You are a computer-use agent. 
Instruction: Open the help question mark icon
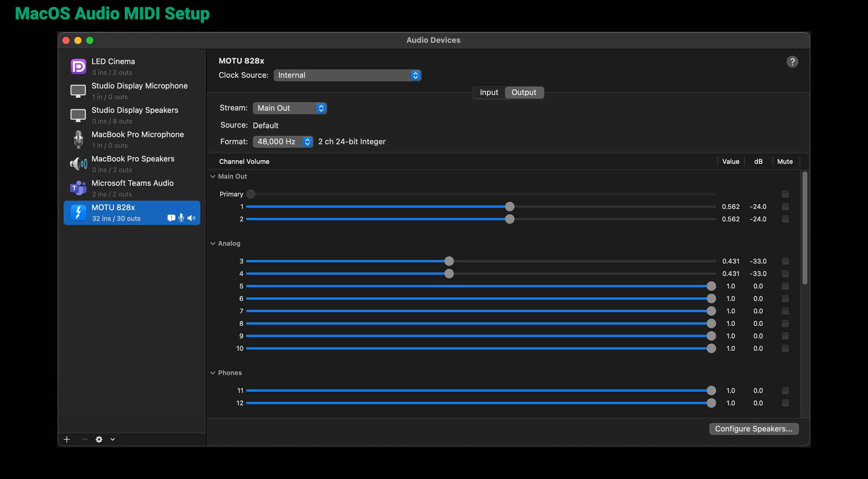point(792,61)
